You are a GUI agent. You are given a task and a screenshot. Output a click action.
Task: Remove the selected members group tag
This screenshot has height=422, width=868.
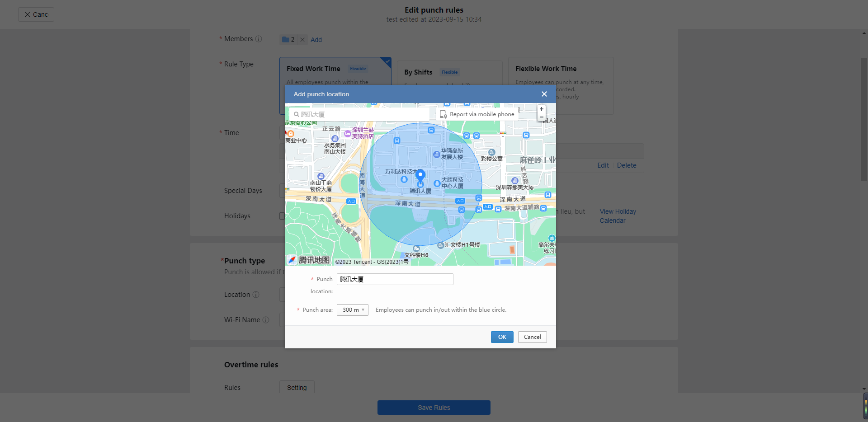302,40
